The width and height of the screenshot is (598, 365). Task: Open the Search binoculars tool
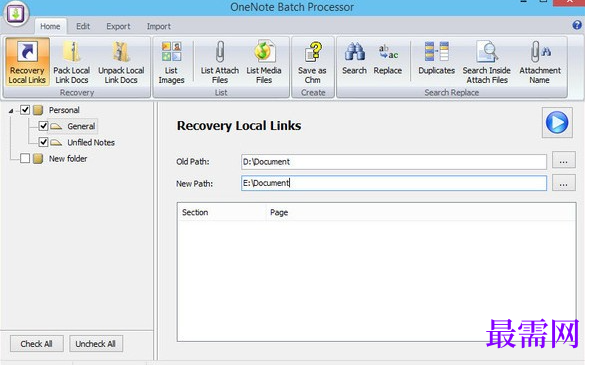[354, 58]
